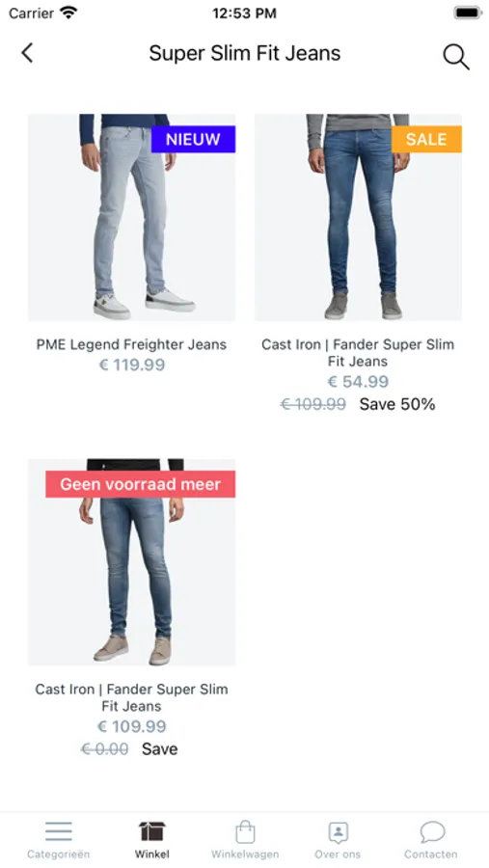This screenshot has width=489, height=868.
Task: Open the PME Legend Freighter Jeans title
Action: (131, 344)
